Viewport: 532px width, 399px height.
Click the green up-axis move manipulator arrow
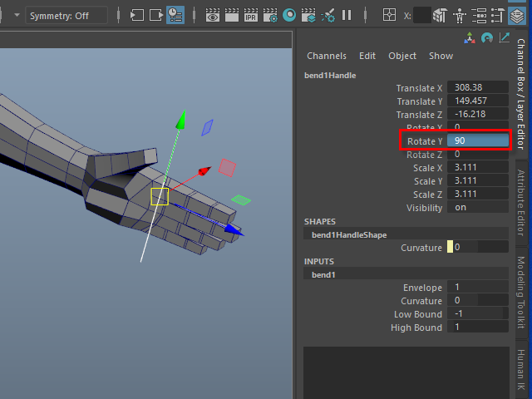179,122
